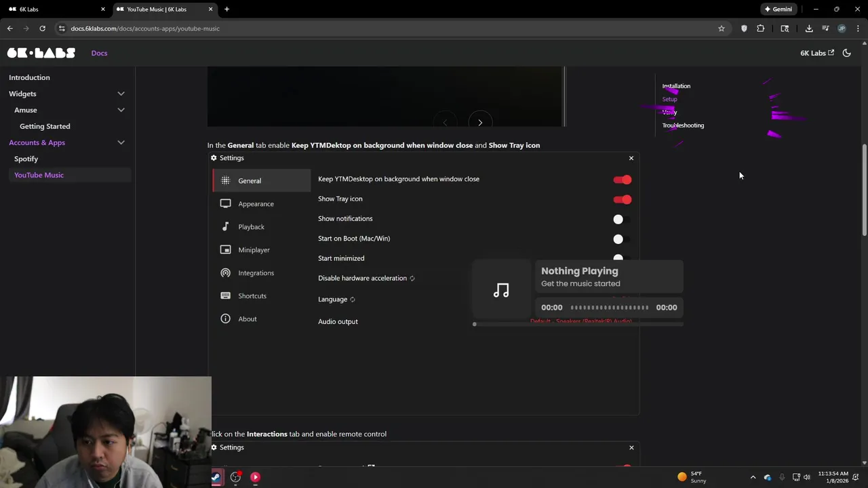Open the Docs link in the header
The width and height of the screenshot is (868, 488).
[99, 53]
